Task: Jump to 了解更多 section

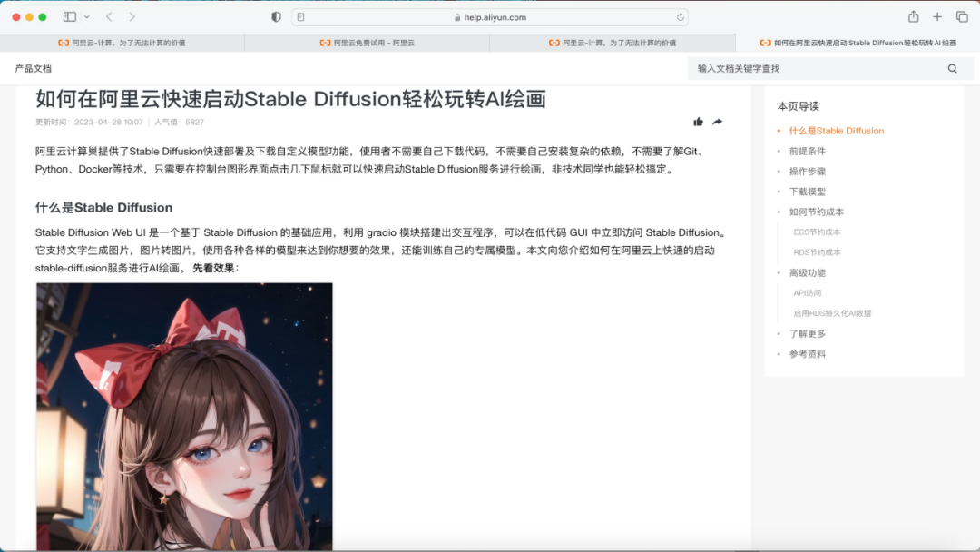Action: click(x=807, y=334)
